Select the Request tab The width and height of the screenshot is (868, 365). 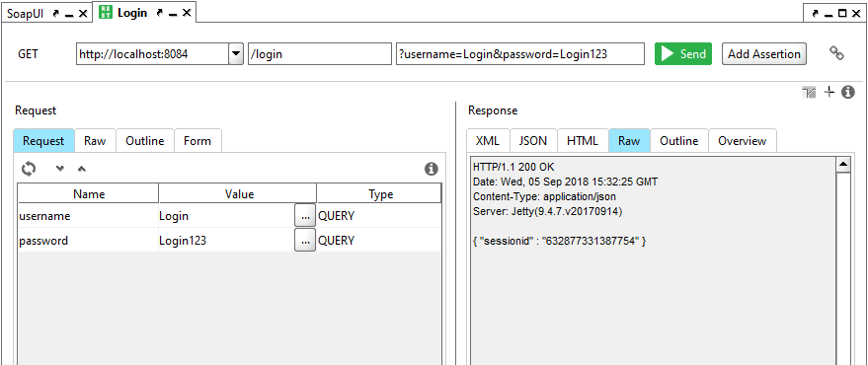[x=43, y=140]
